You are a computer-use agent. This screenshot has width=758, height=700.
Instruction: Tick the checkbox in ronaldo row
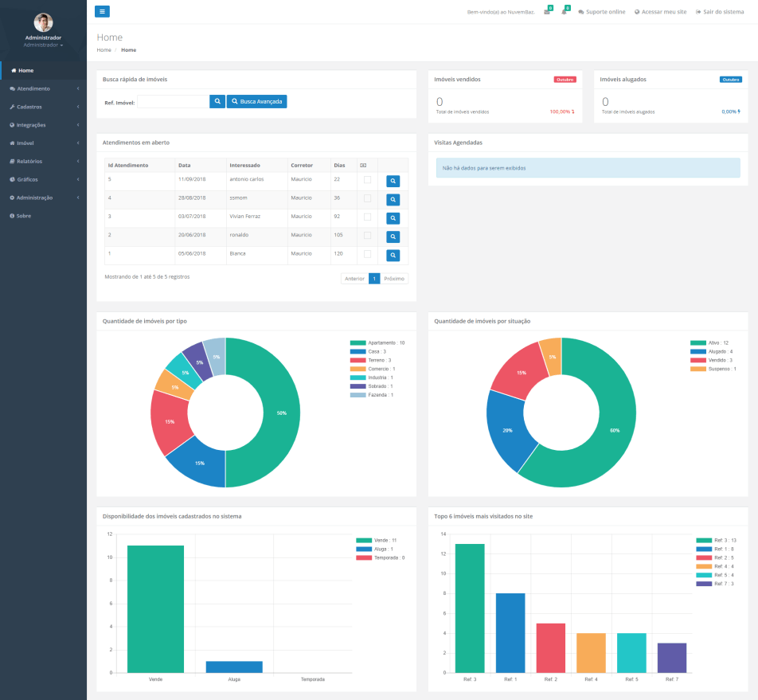[x=367, y=236]
